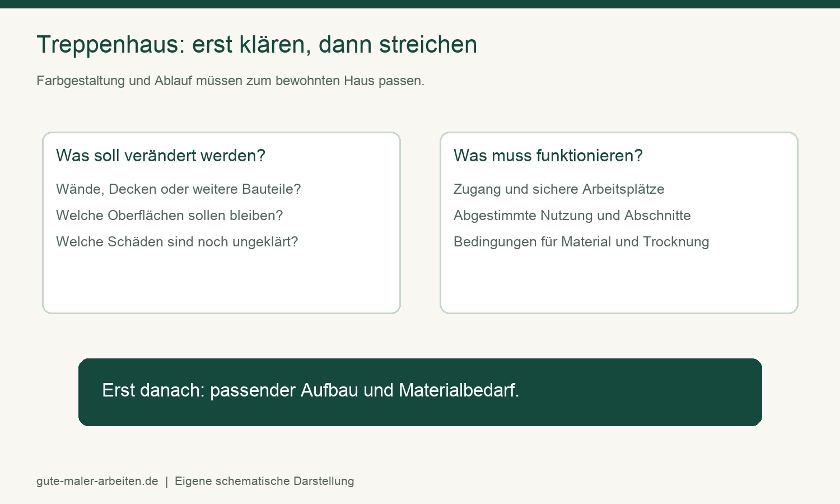Click the heading 'Was muss funktionieren?'

click(x=548, y=156)
